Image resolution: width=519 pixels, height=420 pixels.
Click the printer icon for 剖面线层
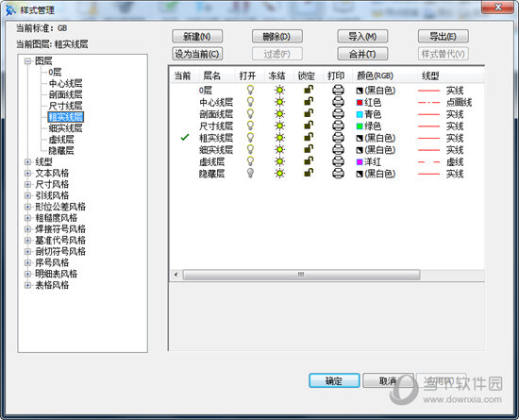[338, 114]
